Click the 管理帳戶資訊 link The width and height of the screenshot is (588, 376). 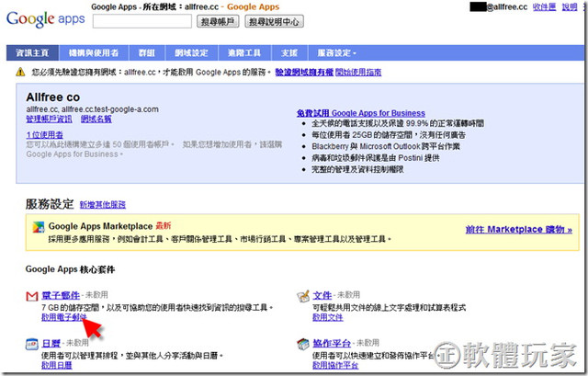49,119
